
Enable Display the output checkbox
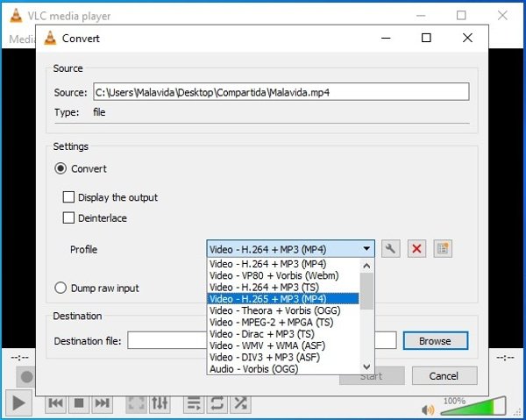(68, 197)
